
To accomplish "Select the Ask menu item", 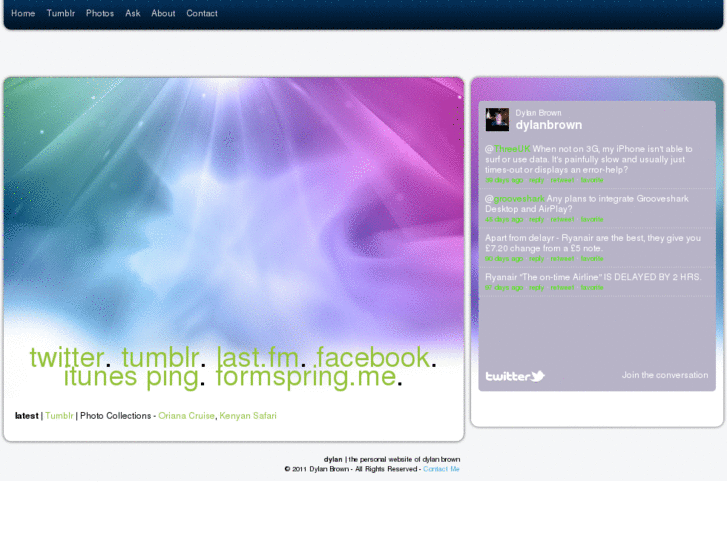I will (x=133, y=13).
